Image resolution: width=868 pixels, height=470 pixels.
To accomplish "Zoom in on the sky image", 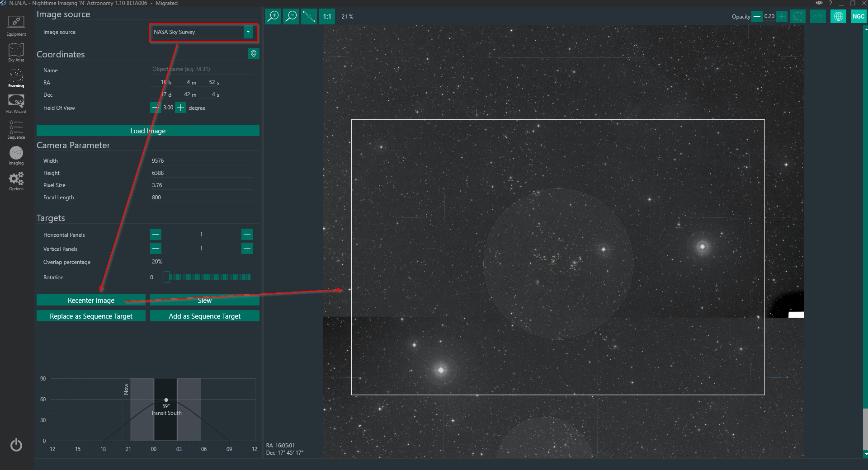I will coord(273,17).
